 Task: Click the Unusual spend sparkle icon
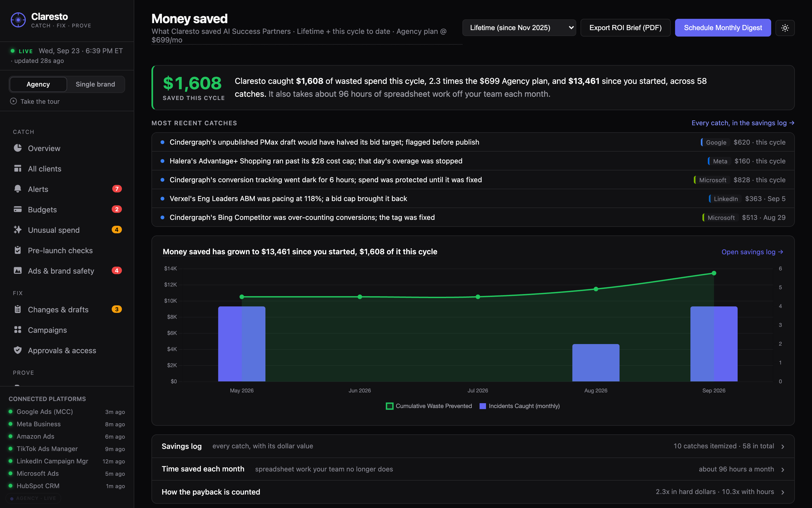[18, 230]
